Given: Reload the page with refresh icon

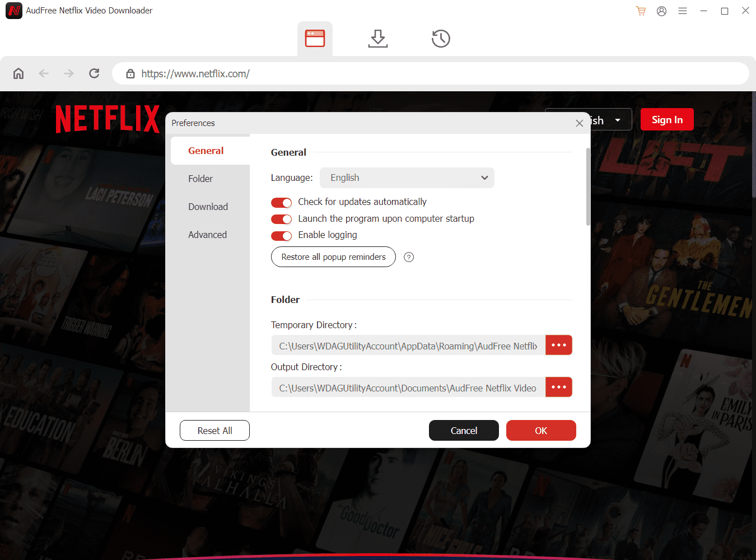Looking at the screenshot, I should pos(94,73).
